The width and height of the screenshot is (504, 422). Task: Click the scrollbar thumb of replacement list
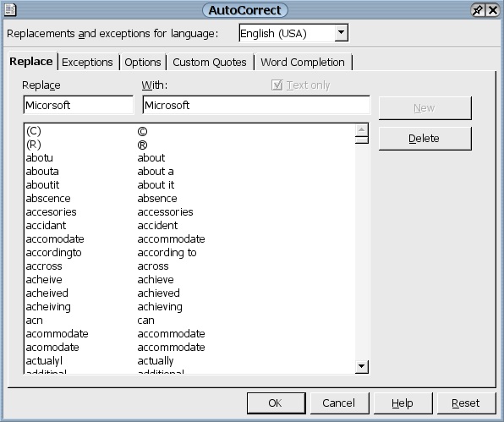[362, 140]
